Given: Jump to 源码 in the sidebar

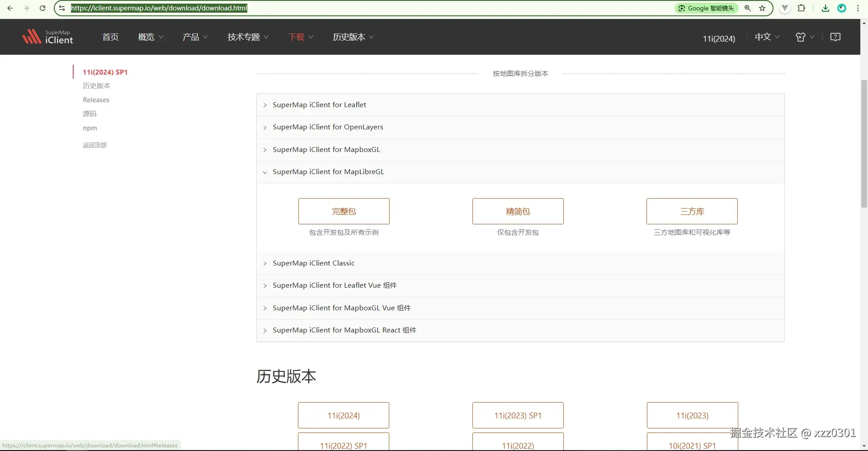Looking at the screenshot, I should click(90, 114).
